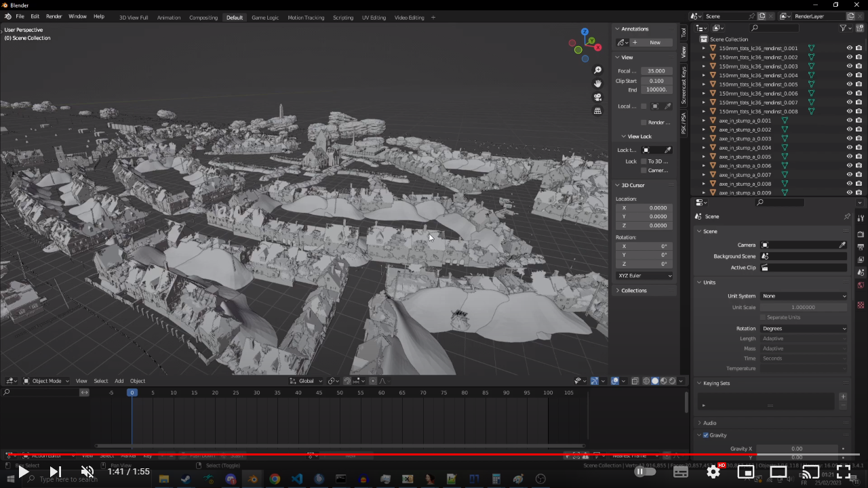This screenshot has height=488, width=868.
Task: Enable the Separate Units checkbox
Action: [762, 317]
